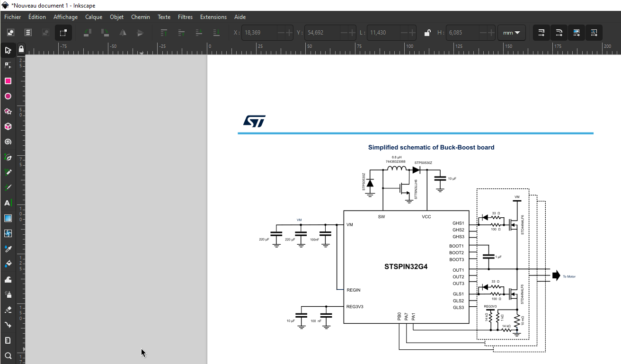Select the Rectangle tool

click(x=8, y=81)
